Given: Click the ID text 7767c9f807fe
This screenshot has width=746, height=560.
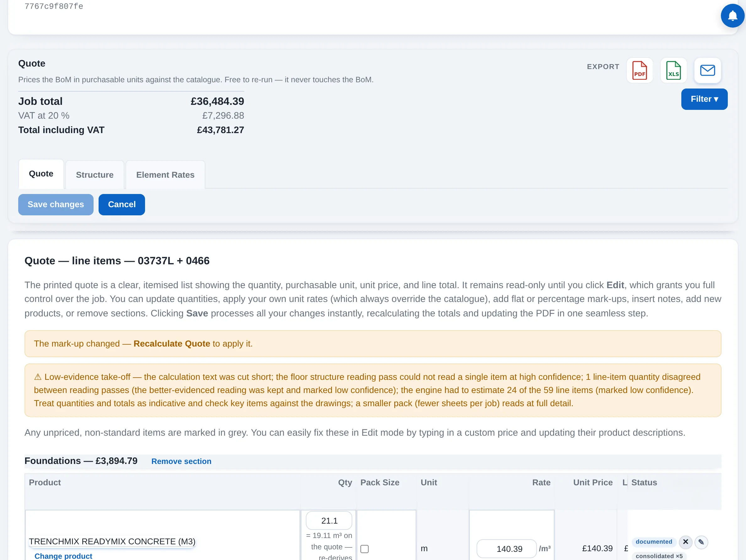Looking at the screenshot, I should tap(54, 6).
